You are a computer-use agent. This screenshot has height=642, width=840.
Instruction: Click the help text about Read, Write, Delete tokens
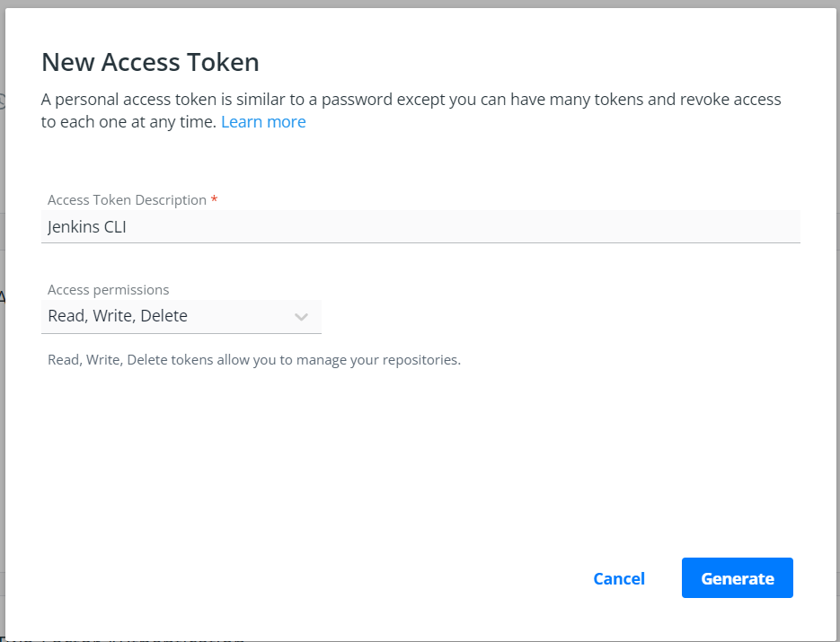coord(254,360)
